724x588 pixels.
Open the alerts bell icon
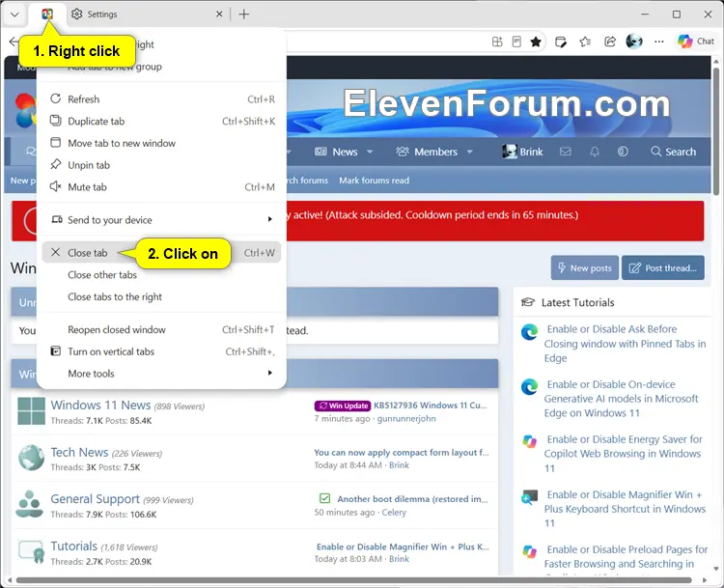[595, 152]
